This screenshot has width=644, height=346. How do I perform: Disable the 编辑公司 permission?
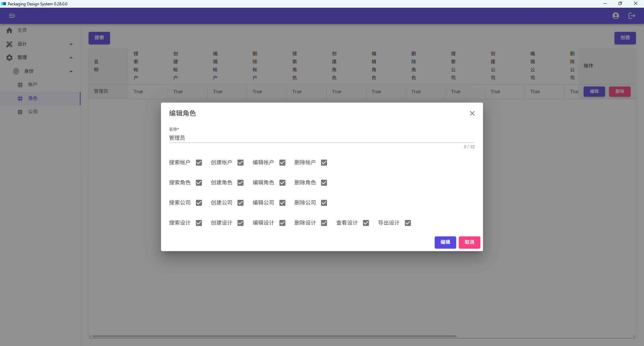(x=282, y=203)
